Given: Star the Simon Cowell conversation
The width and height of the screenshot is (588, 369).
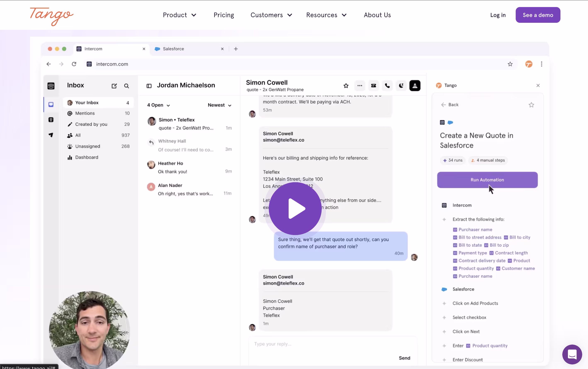Looking at the screenshot, I should pyautogui.click(x=346, y=86).
